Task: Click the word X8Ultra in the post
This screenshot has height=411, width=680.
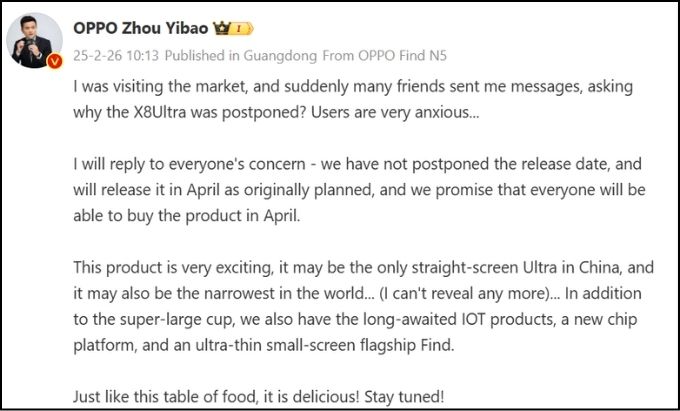Action: [x=159, y=112]
